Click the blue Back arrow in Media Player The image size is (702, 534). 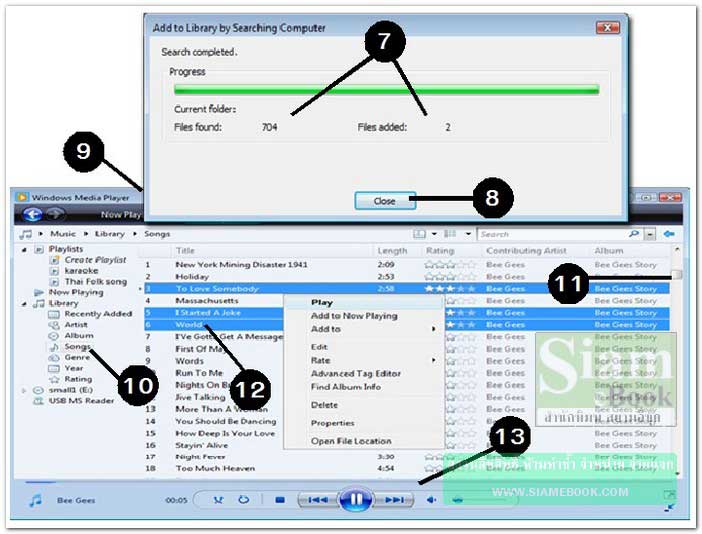[x=32, y=214]
